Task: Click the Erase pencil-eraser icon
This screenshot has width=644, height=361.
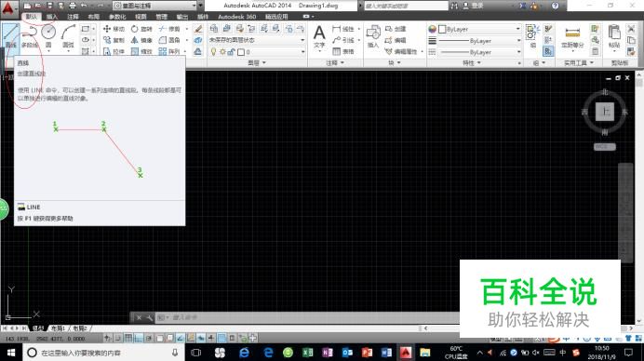Action: 198,29
